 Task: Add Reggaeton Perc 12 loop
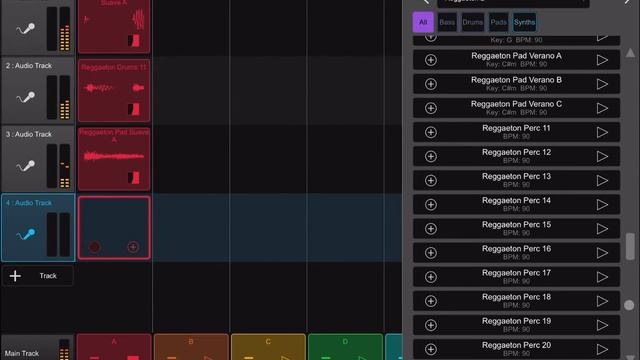431,156
